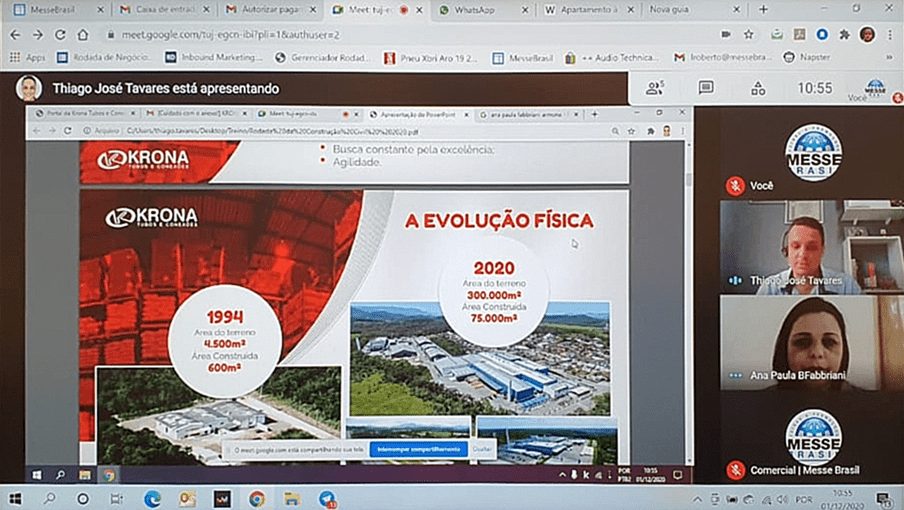Reload the Meet page
This screenshot has width=904, height=510.
pos(60,35)
